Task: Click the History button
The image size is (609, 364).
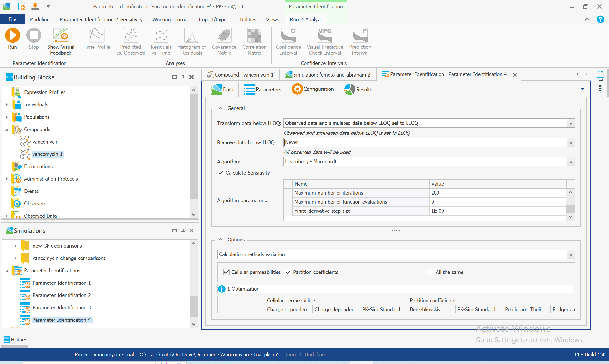Action: pyautogui.click(x=15, y=340)
